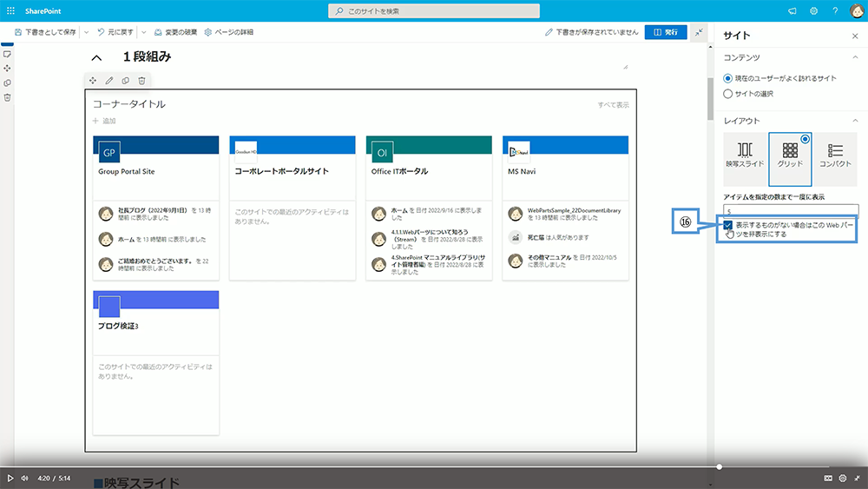The image size is (868, 489).
Task: Click the 発行 publish button
Action: [x=666, y=32]
